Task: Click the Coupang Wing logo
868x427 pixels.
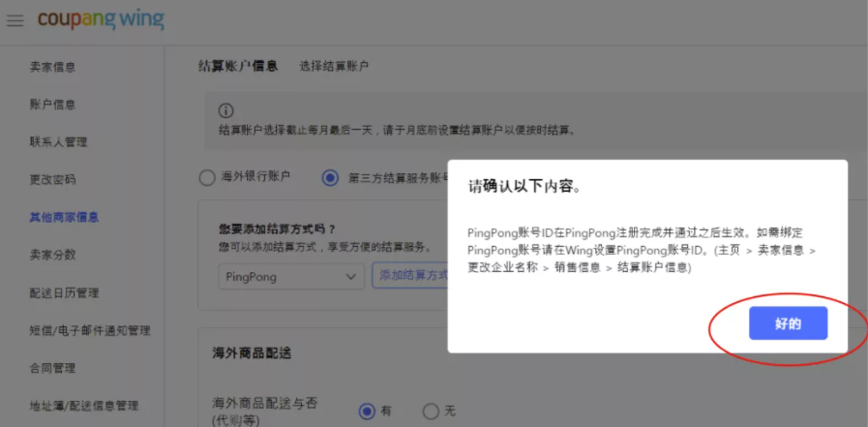Action: (101, 19)
